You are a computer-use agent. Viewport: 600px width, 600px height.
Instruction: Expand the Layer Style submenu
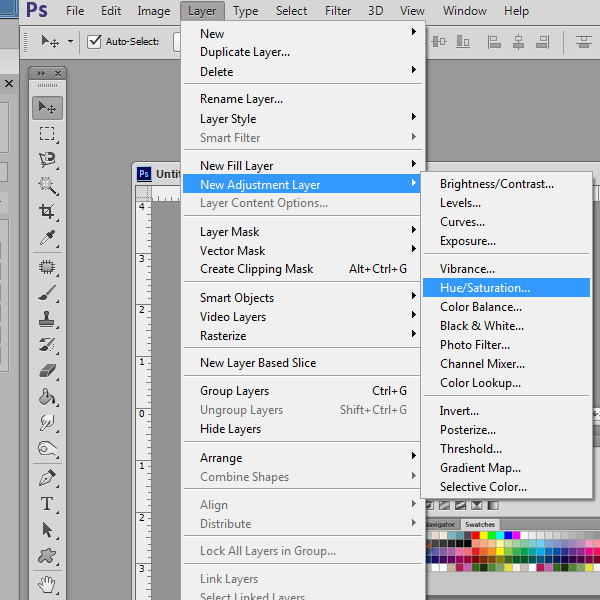(414, 117)
